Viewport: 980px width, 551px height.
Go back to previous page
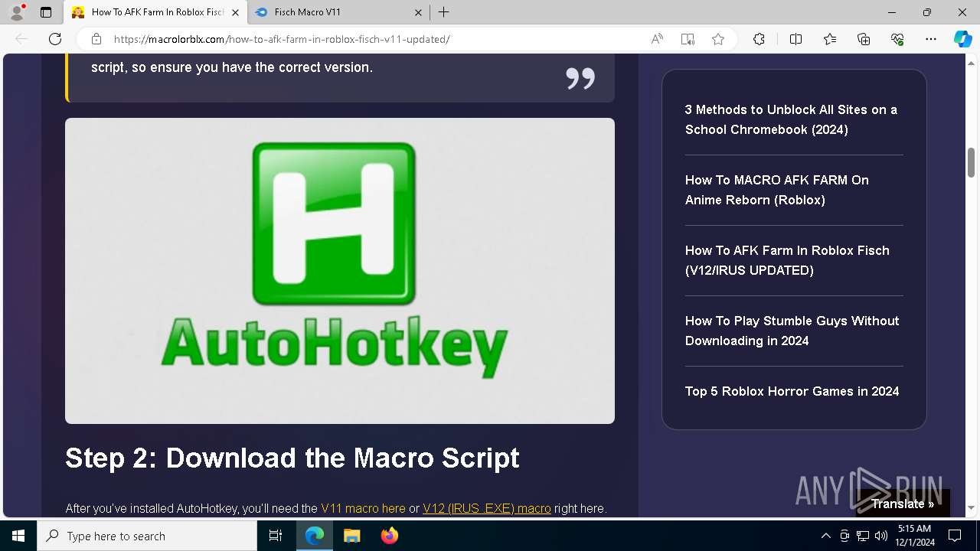coord(21,39)
